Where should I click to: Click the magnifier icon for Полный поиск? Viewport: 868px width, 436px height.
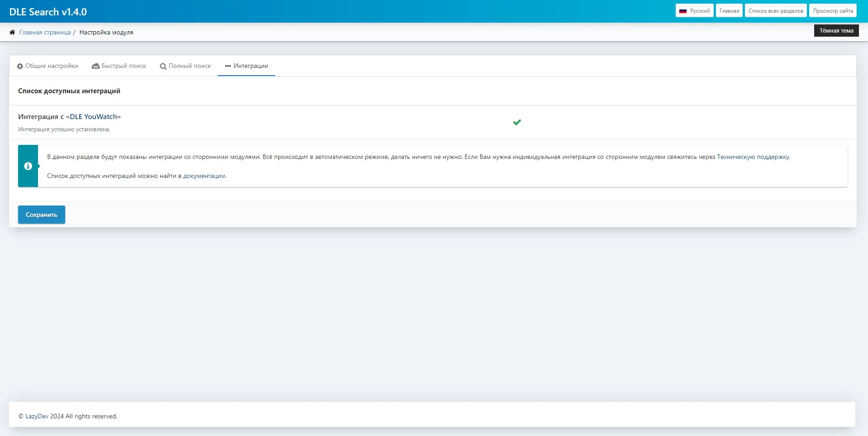tap(163, 66)
